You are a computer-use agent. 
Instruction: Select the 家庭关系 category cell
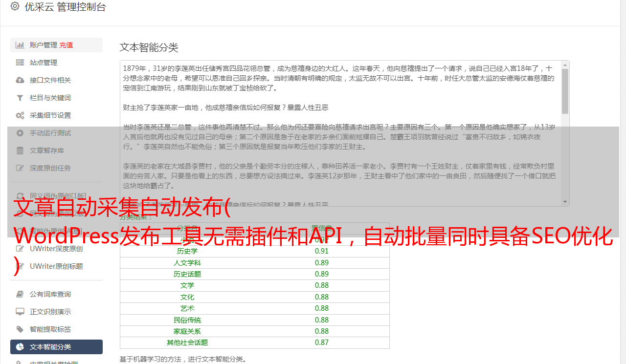187,331
